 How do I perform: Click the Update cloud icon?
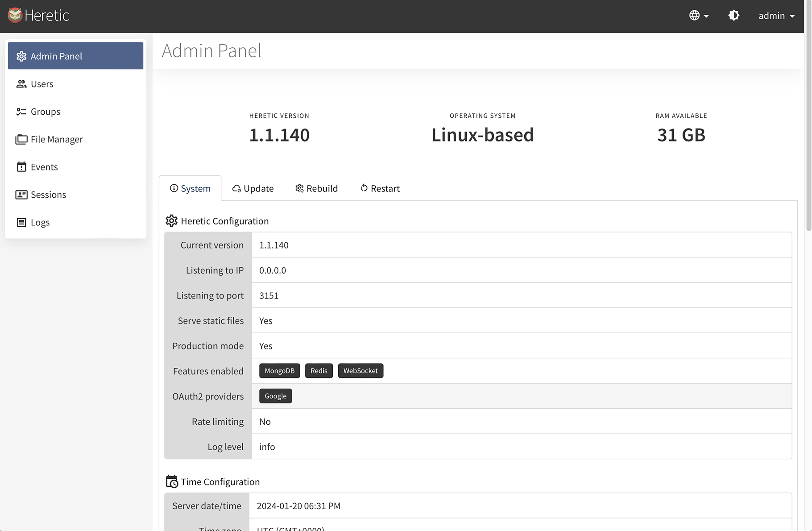click(236, 189)
